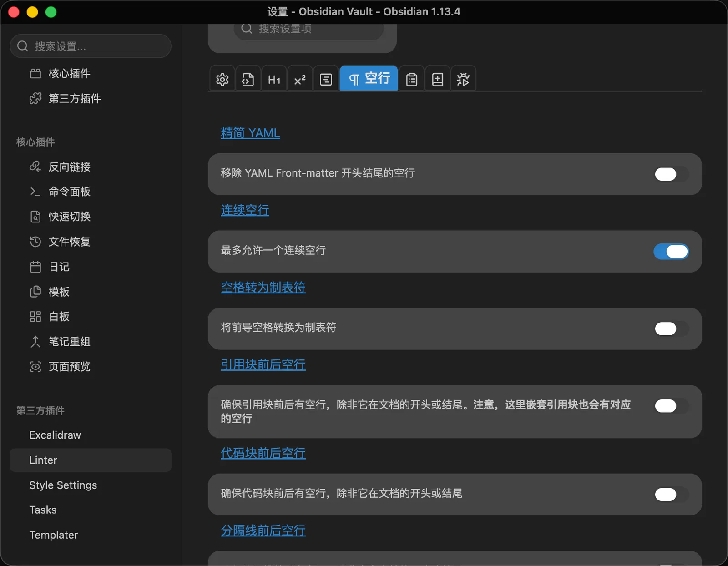Open Templater plugin settings
The width and height of the screenshot is (728, 566).
(91, 535)
